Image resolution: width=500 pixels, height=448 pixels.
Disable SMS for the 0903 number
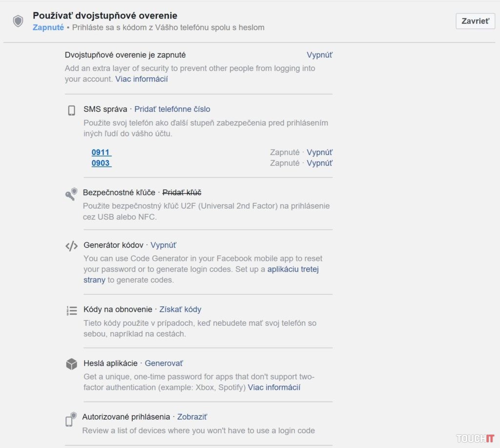point(319,163)
